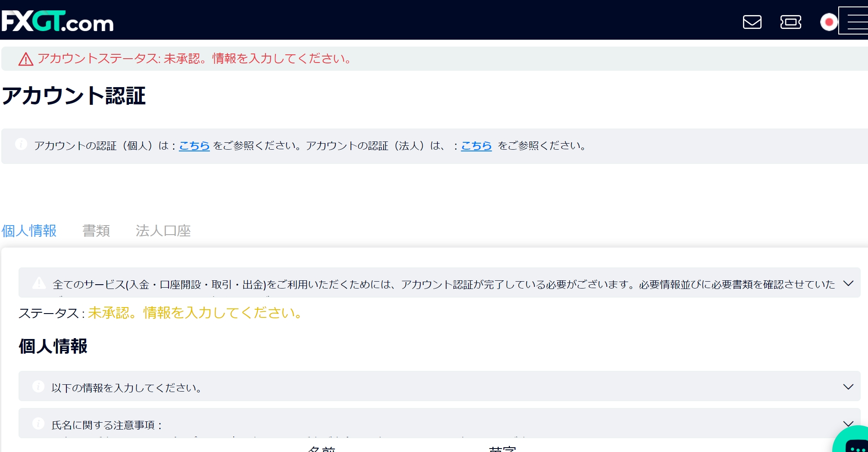Switch to the 法人口座 tab
868x452 pixels.
[164, 231]
